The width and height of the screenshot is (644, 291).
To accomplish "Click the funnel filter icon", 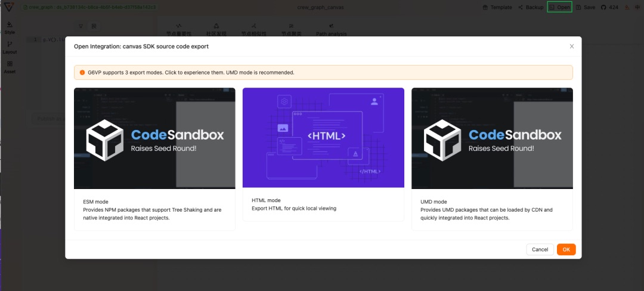I will coord(81,26).
